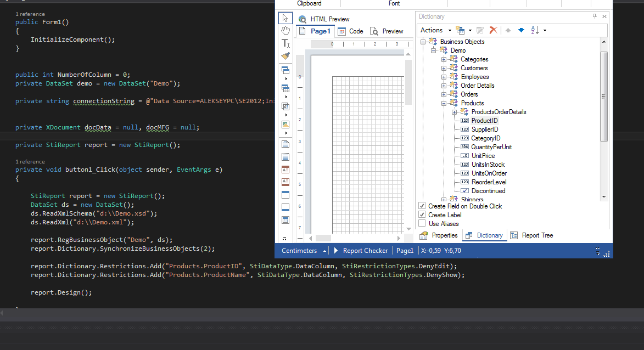Open the Components group icon in toolbox
The image size is (644, 350).
tap(285, 106)
